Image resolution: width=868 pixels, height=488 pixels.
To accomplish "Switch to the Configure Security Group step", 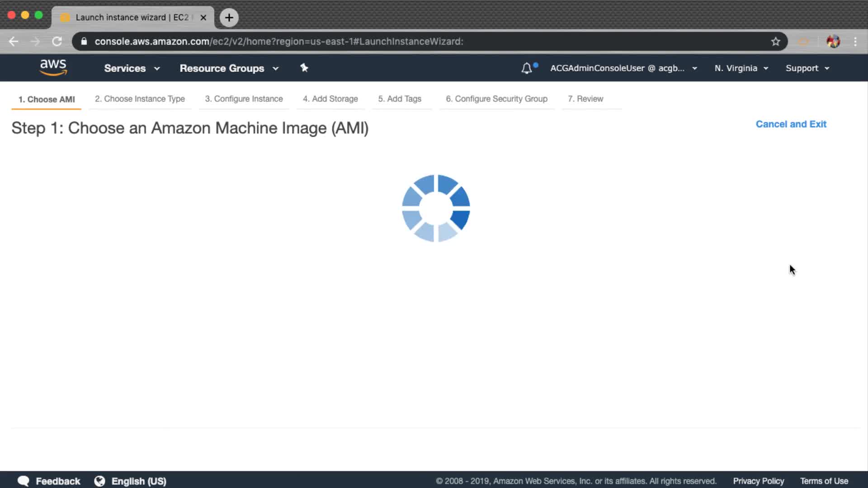I will click(496, 99).
